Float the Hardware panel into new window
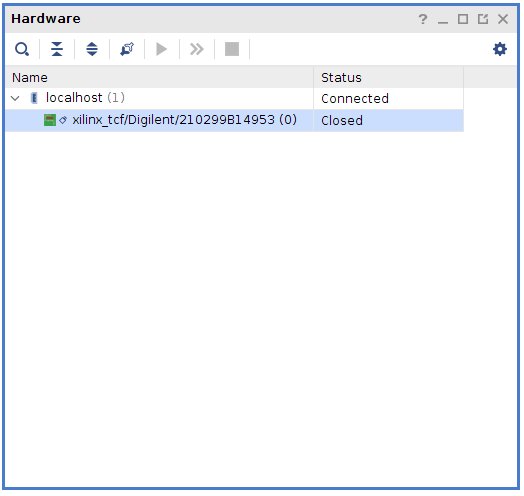The height and width of the screenshot is (496, 524). tap(483, 19)
